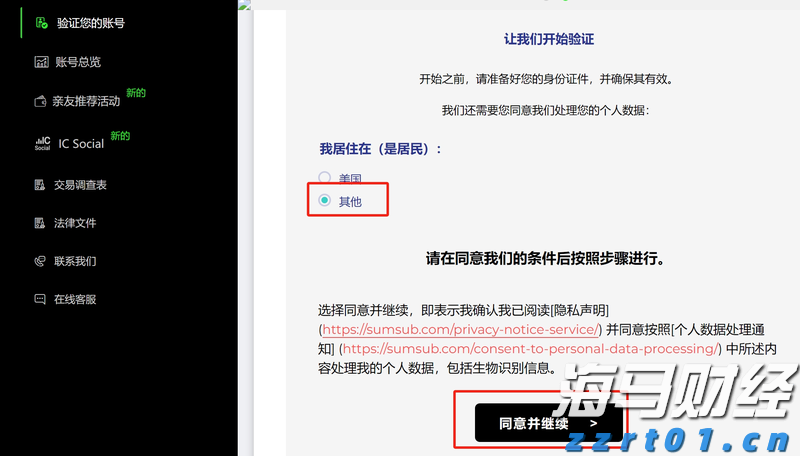Click the wallet icon beside 亲友推荐活动
This screenshot has width=800, height=456.
pos(41,101)
